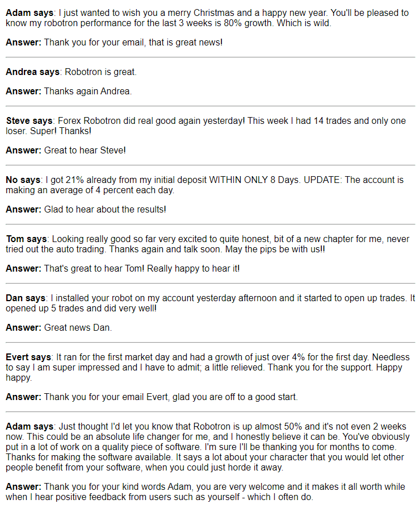The width and height of the screenshot is (420, 508).
Task: Click the reply 'Great to hear Steve!'
Action: 85,150
